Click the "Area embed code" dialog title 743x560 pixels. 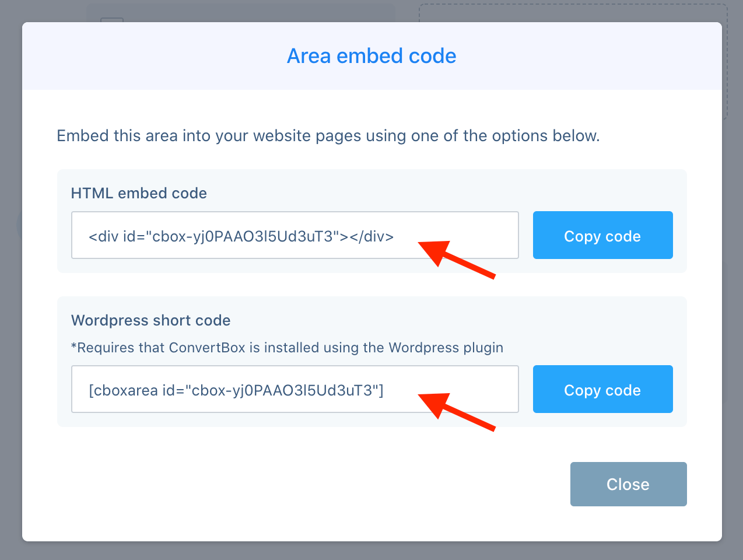point(371,56)
